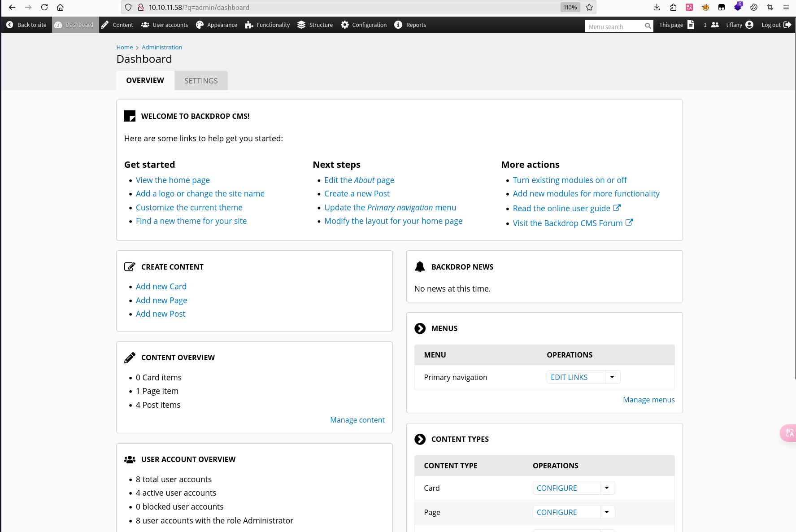
Task: Open the Dashboard admin menu item
Action: 74,25
